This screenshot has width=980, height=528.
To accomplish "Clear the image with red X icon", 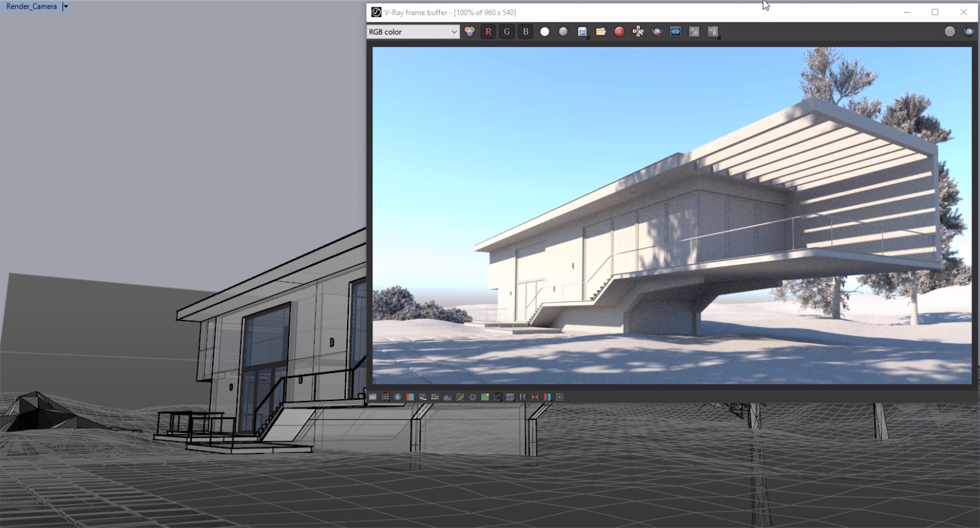I will 620,32.
